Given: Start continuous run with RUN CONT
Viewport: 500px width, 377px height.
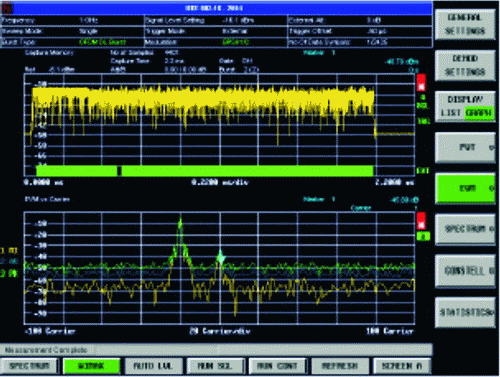Looking at the screenshot, I should tap(277, 366).
